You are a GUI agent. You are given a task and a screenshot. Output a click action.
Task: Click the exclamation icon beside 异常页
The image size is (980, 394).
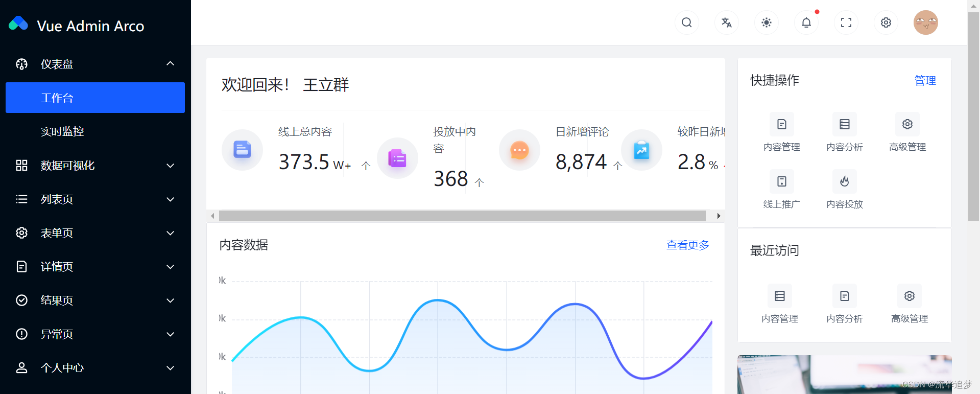(x=21, y=334)
